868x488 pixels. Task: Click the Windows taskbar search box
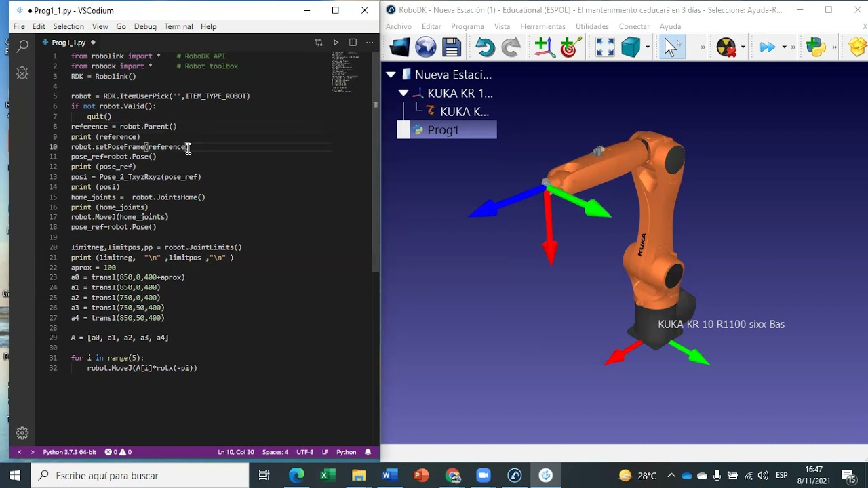140,475
